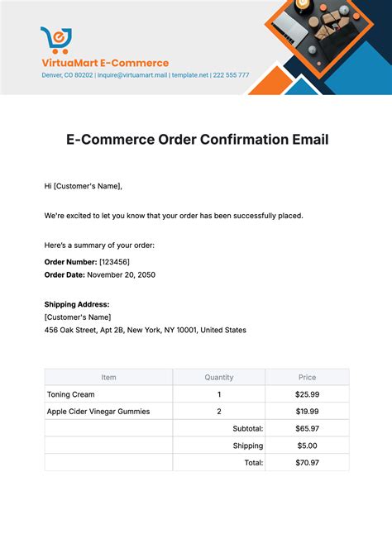Click the Price column header

(x=308, y=378)
